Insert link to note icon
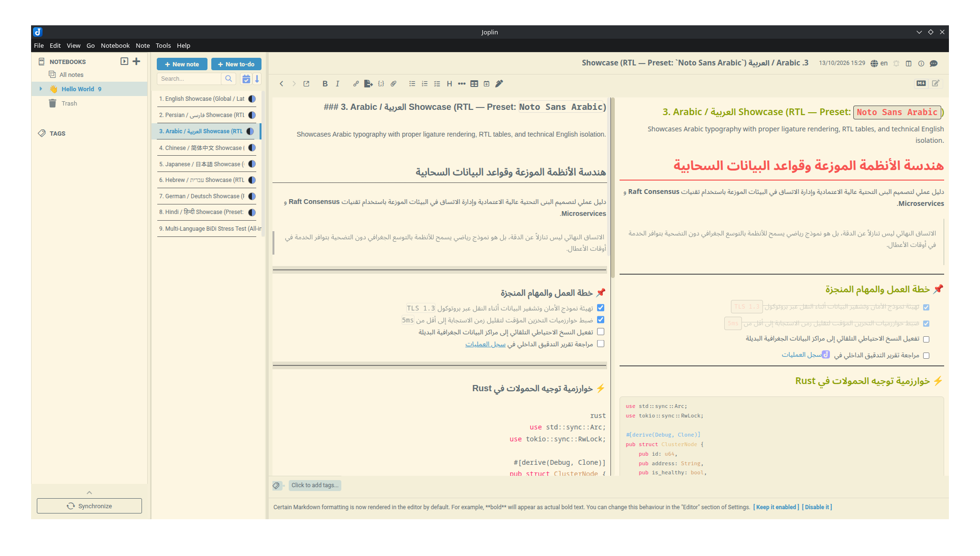 point(369,84)
